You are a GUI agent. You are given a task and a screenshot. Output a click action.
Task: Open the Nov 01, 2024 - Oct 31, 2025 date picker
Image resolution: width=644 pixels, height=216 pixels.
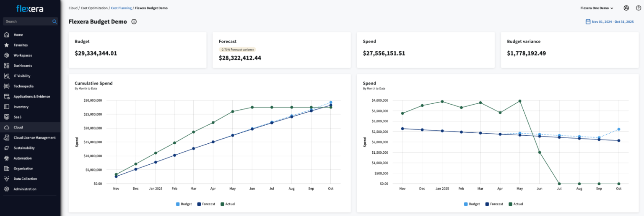click(612, 22)
